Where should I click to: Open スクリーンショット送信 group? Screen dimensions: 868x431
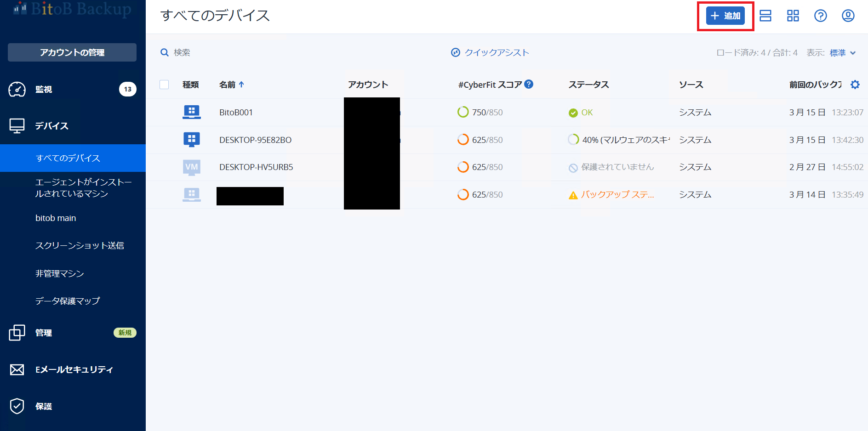point(80,245)
